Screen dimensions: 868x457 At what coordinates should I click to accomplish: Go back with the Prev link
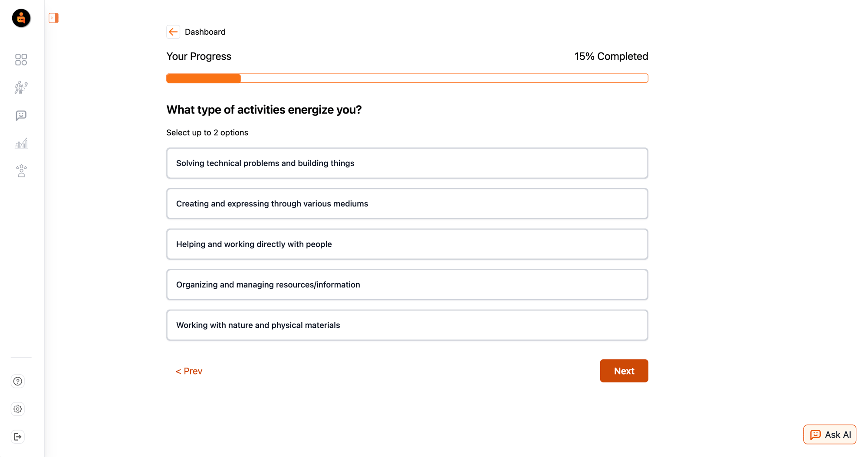189,371
